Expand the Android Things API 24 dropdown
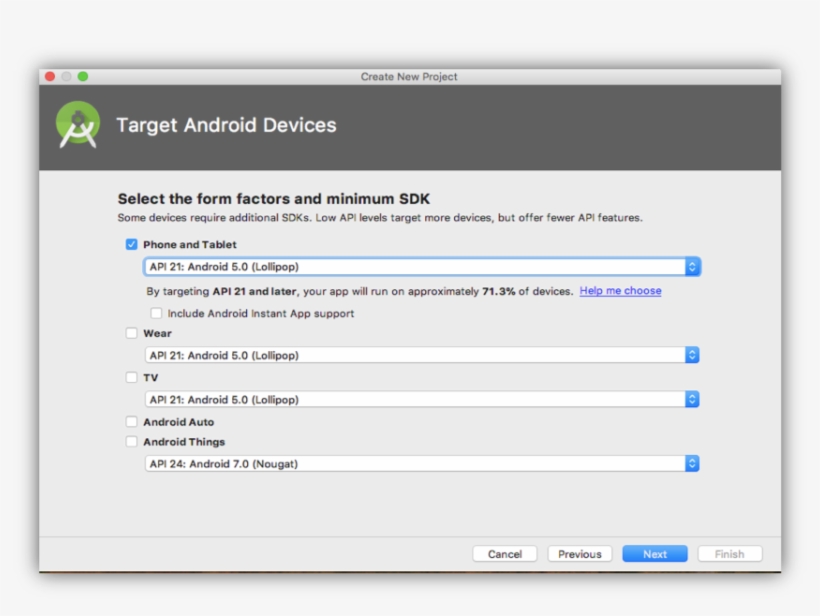 [421, 464]
